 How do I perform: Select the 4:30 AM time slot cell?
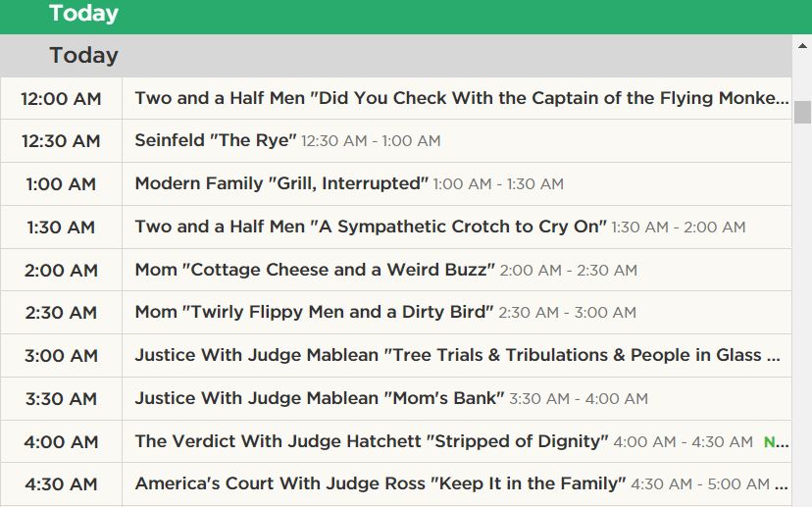click(x=61, y=483)
